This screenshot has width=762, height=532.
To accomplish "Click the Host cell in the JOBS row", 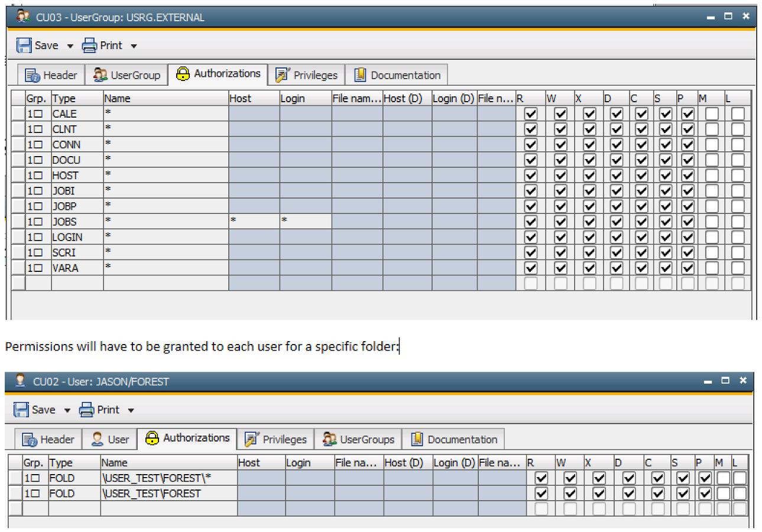I will [x=253, y=221].
